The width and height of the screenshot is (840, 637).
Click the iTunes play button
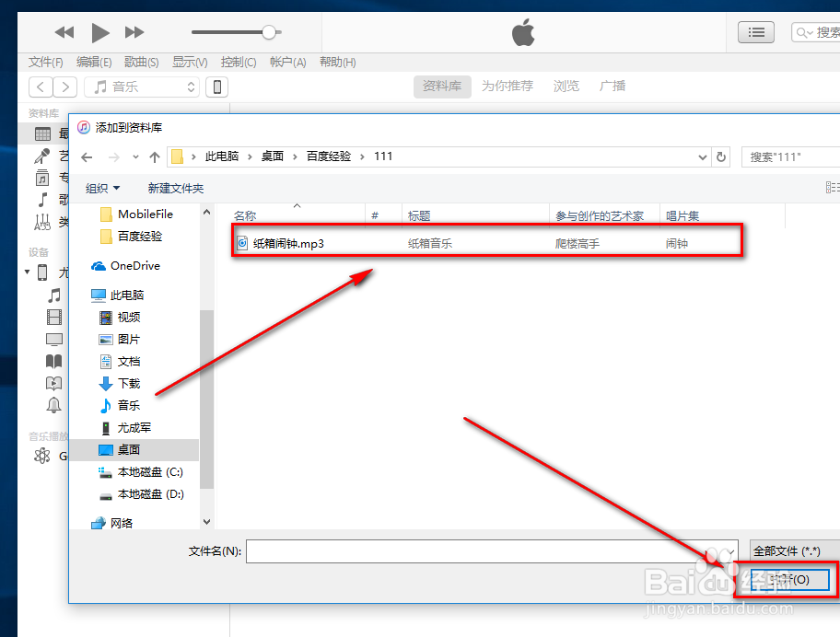pos(100,32)
